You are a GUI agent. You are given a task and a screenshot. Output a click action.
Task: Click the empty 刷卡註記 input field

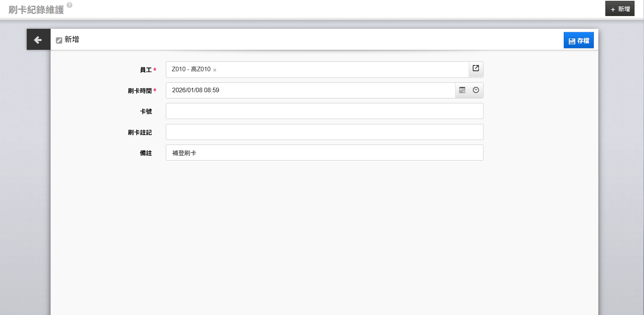(324, 132)
